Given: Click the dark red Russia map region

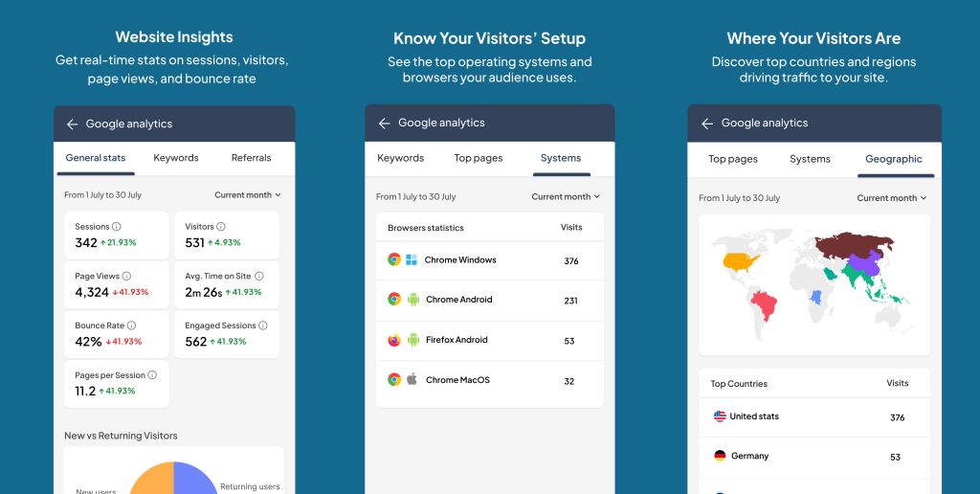Looking at the screenshot, I should pos(850,245).
